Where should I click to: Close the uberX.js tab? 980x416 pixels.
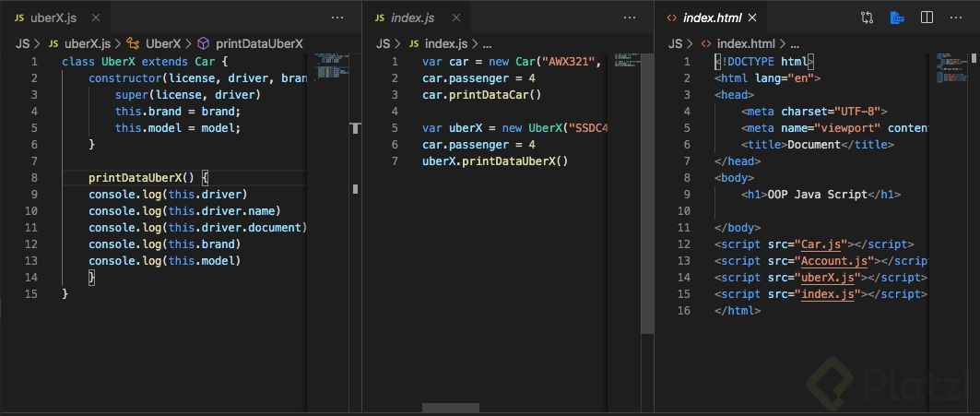click(95, 18)
